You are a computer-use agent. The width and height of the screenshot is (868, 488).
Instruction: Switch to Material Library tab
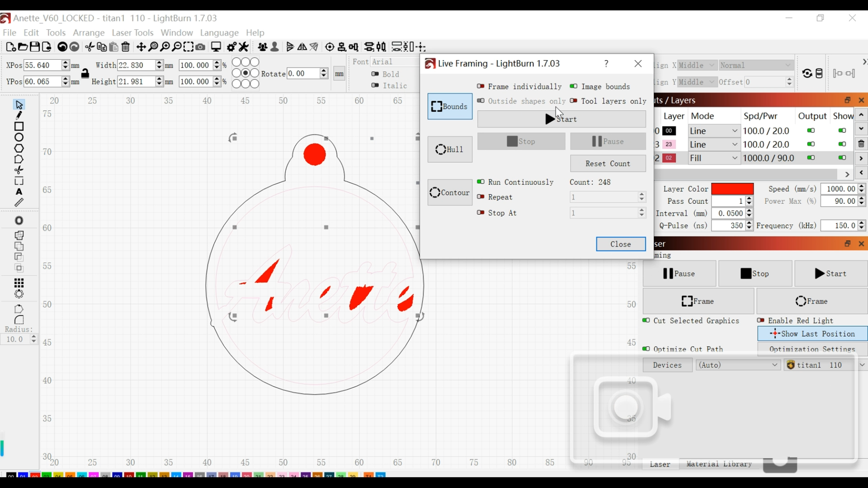point(719,464)
